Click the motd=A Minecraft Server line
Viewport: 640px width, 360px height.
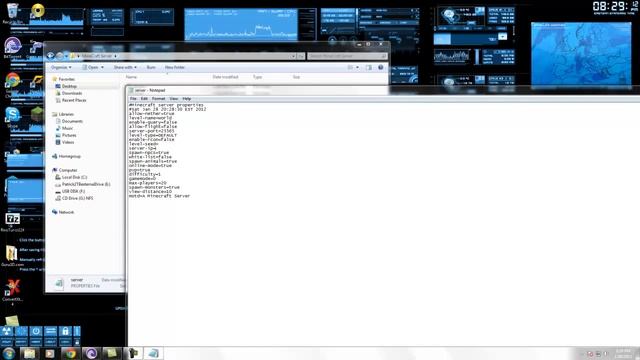click(160, 196)
